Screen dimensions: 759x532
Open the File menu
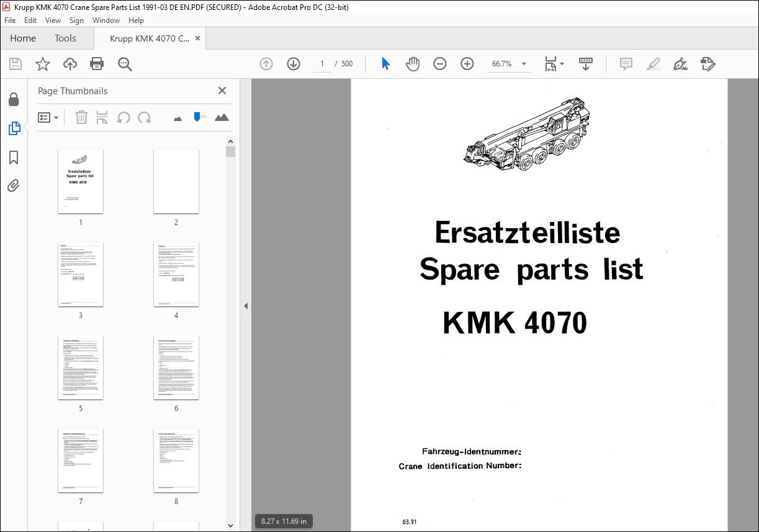(10, 20)
